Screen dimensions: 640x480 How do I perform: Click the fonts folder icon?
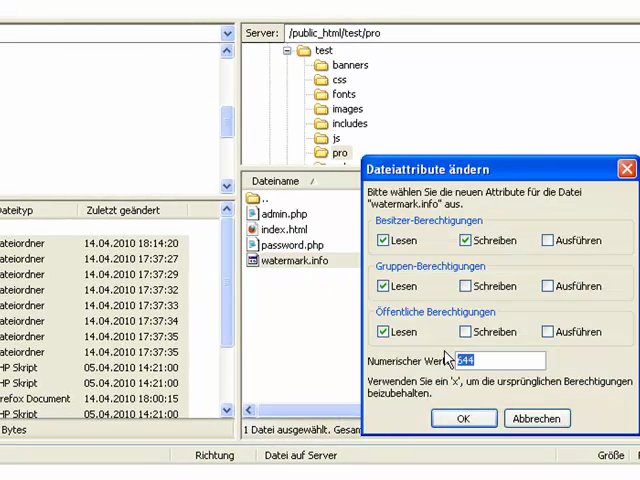click(321, 94)
